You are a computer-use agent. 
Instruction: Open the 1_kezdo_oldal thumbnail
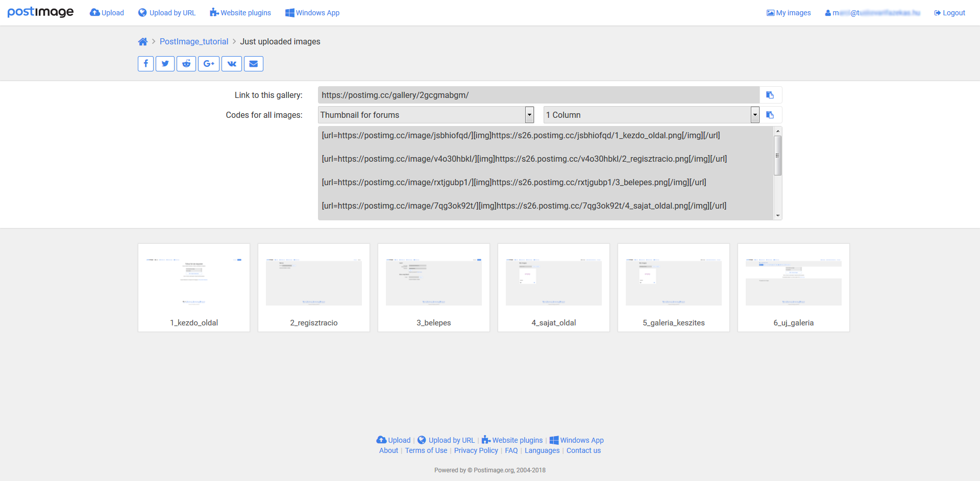194,288
